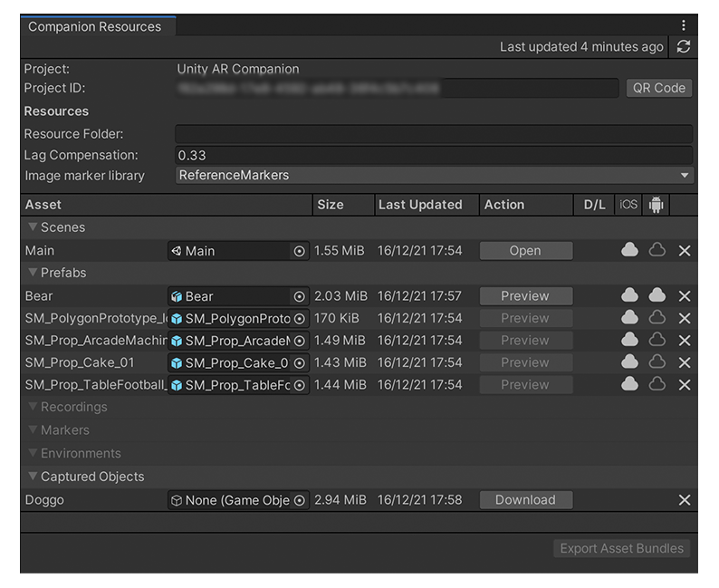Open the Image marker library dropdown
719x588 pixels.
[434, 176]
